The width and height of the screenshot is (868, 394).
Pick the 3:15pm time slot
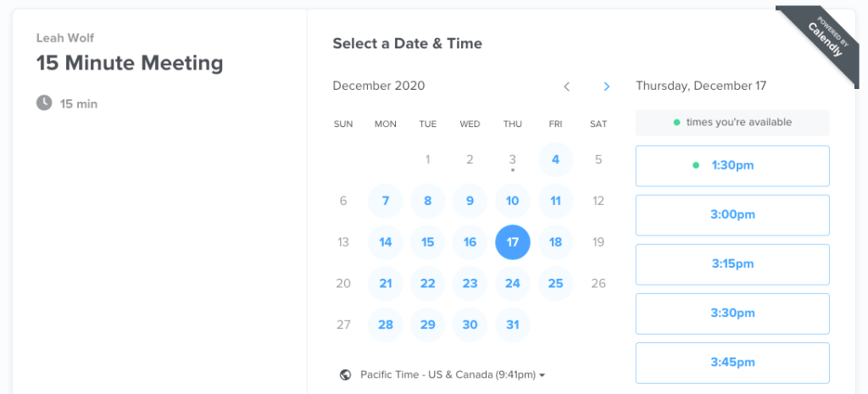(732, 264)
